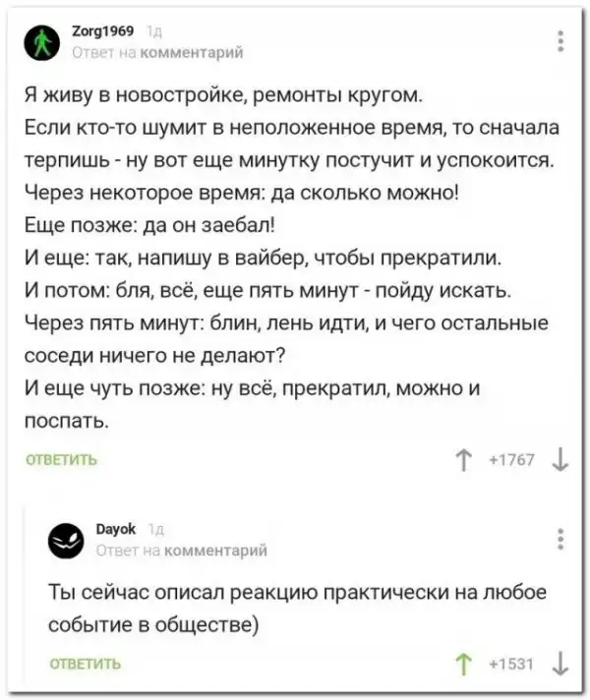Screen dimensions: 590x700
Task: Open 'Ответ на комментарий' link under Dayok
Action: pyautogui.click(x=177, y=550)
